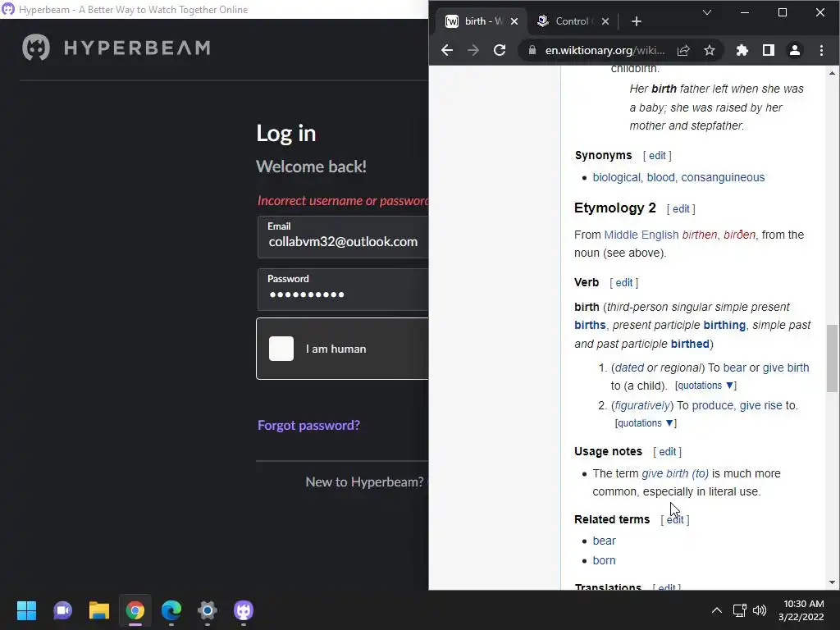Open the red birthen link
The image size is (840, 630).
click(x=699, y=235)
